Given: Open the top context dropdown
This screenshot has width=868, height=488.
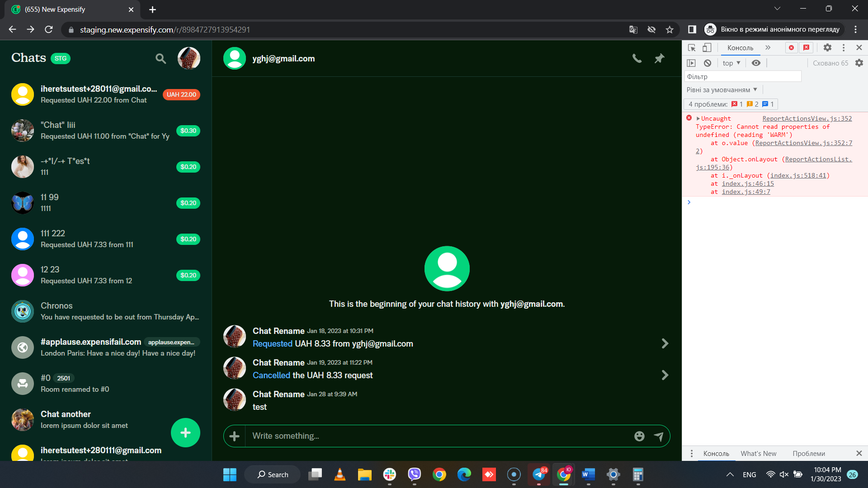Looking at the screenshot, I should (x=731, y=63).
